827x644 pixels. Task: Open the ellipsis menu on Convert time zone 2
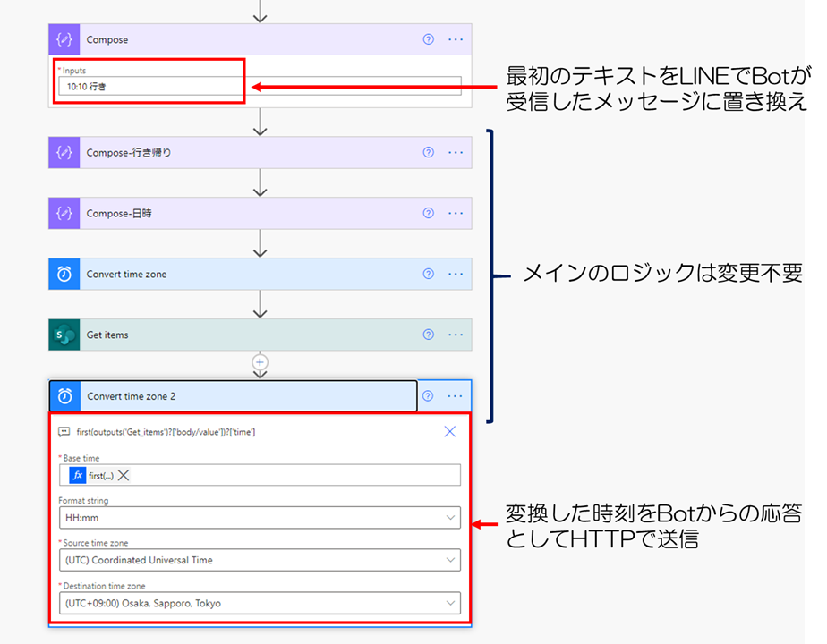[x=455, y=396]
